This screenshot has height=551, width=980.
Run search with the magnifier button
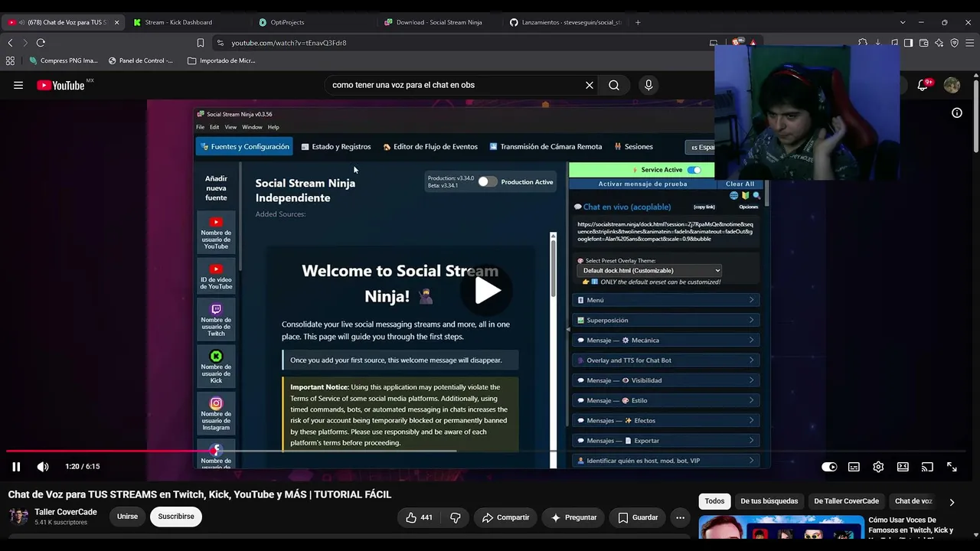click(x=614, y=85)
